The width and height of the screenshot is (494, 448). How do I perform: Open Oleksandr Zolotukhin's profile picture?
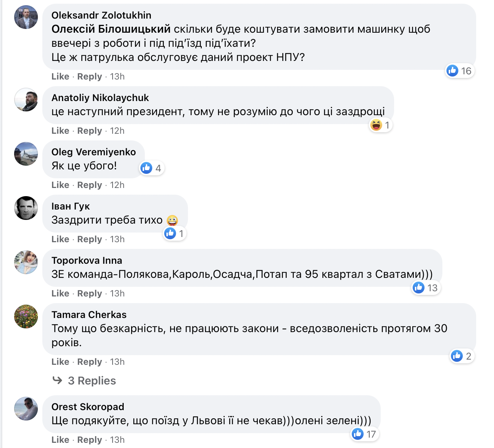click(x=26, y=17)
